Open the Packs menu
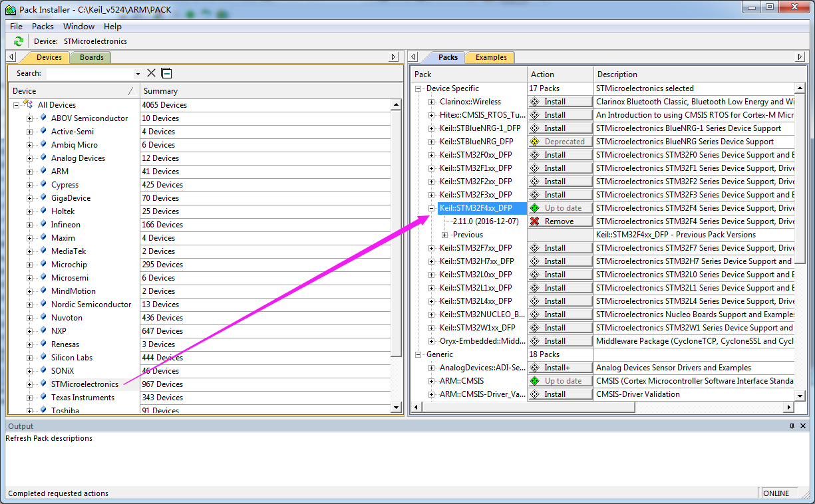 pos(43,27)
